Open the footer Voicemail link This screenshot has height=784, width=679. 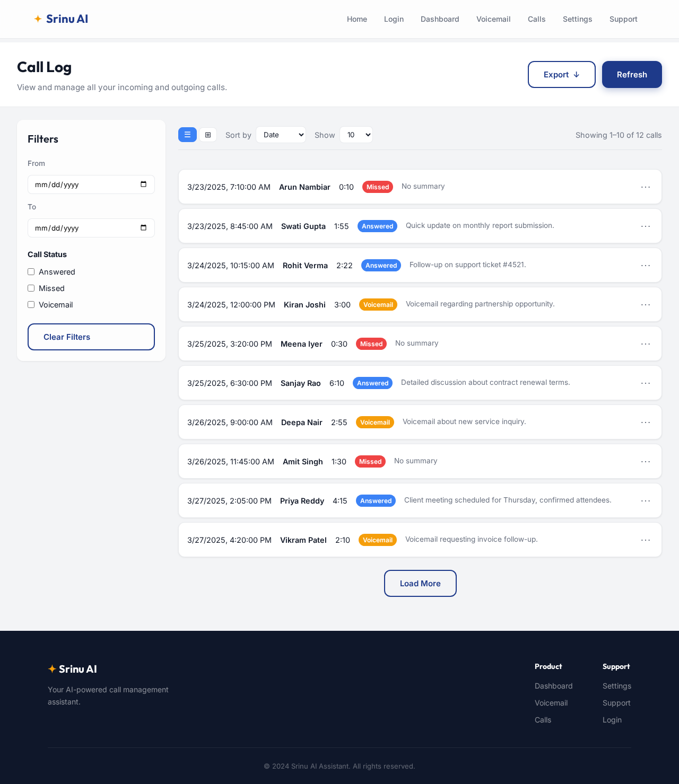click(x=551, y=703)
